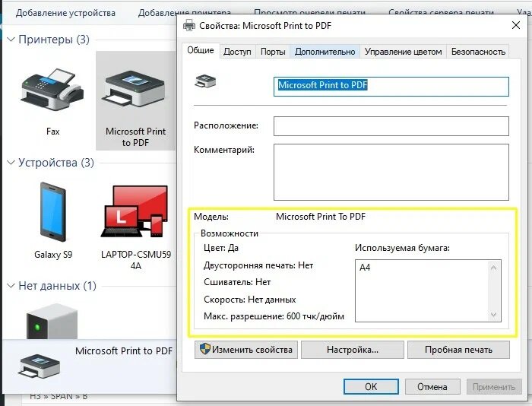Image resolution: width=532 pixels, height=406 pixels.
Task: Open Настройка... printing preferences
Action: tap(353, 350)
